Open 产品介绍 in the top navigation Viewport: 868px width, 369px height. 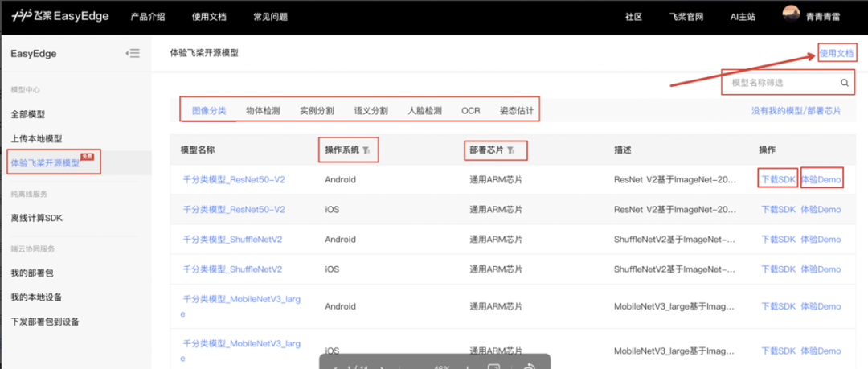[x=148, y=17]
